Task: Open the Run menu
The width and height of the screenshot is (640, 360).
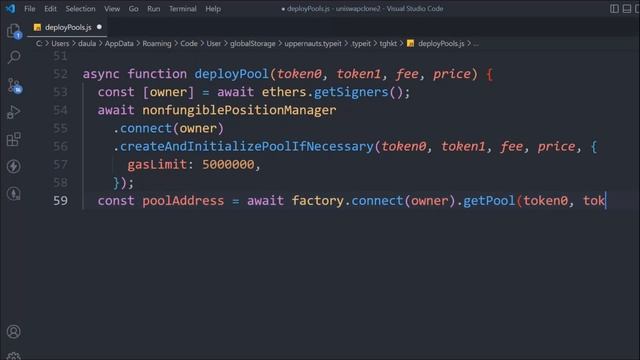Action: click(x=153, y=9)
